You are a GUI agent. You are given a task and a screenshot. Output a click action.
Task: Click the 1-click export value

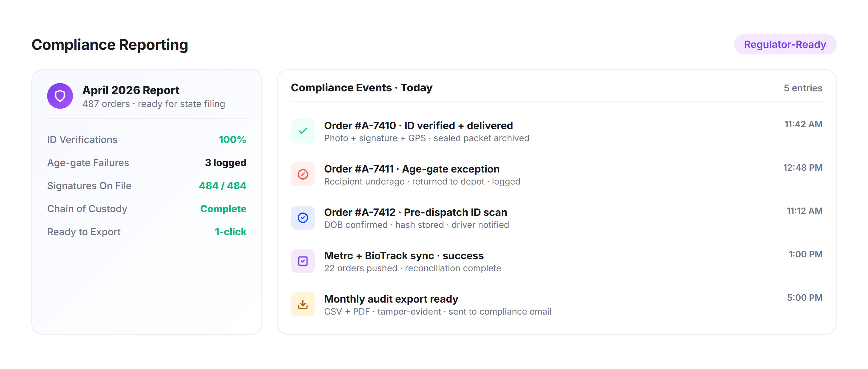point(231,232)
